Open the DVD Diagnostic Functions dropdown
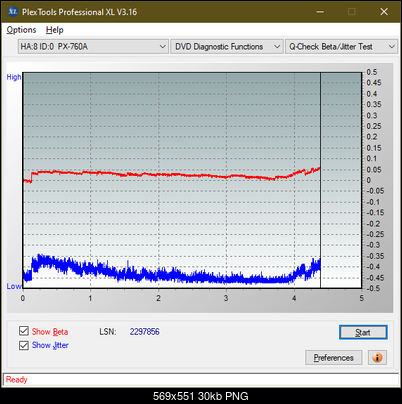The width and height of the screenshot is (402, 404). 227,47
